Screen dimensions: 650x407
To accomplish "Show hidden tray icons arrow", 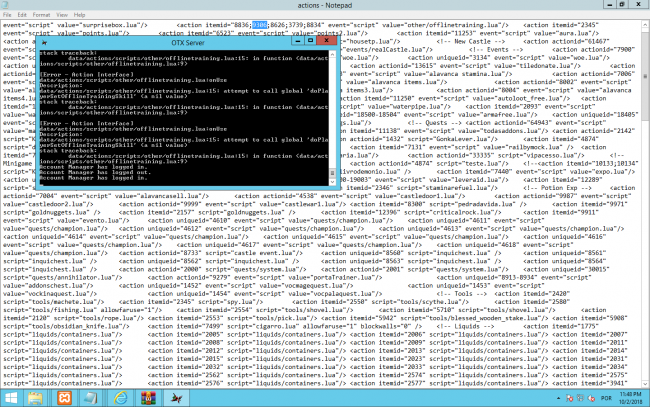I will click(x=558, y=399).
